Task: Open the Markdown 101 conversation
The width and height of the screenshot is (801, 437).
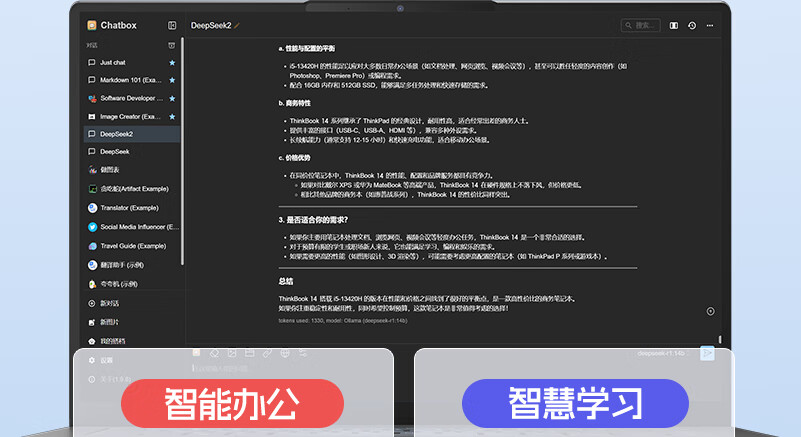Action: tap(132, 80)
